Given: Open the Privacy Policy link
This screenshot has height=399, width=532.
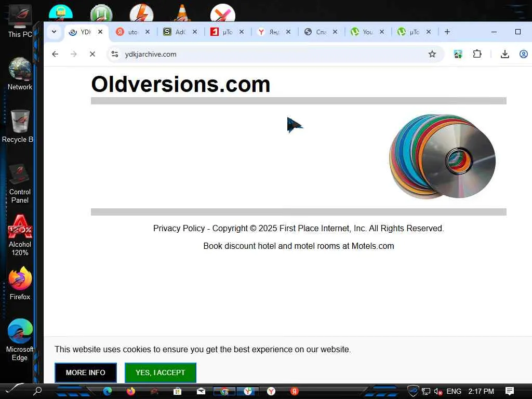Looking at the screenshot, I should click(179, 229).
